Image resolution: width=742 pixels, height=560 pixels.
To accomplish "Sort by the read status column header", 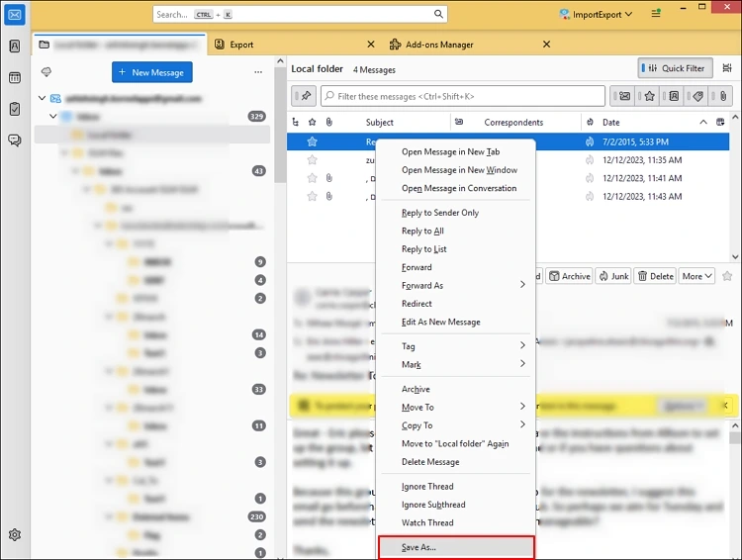I will click(x=459, y=122).
